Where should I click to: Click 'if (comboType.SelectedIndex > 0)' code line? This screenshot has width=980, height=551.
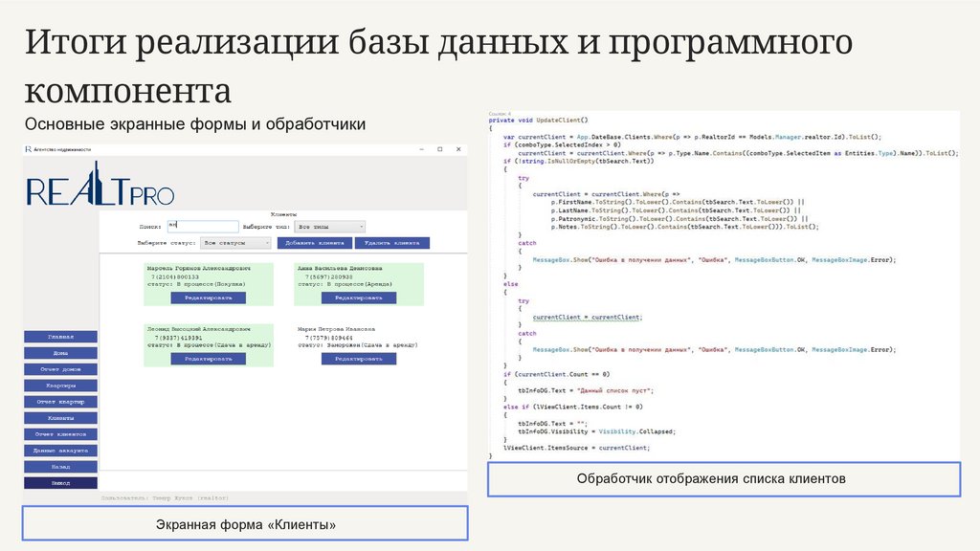pos(562,145)
